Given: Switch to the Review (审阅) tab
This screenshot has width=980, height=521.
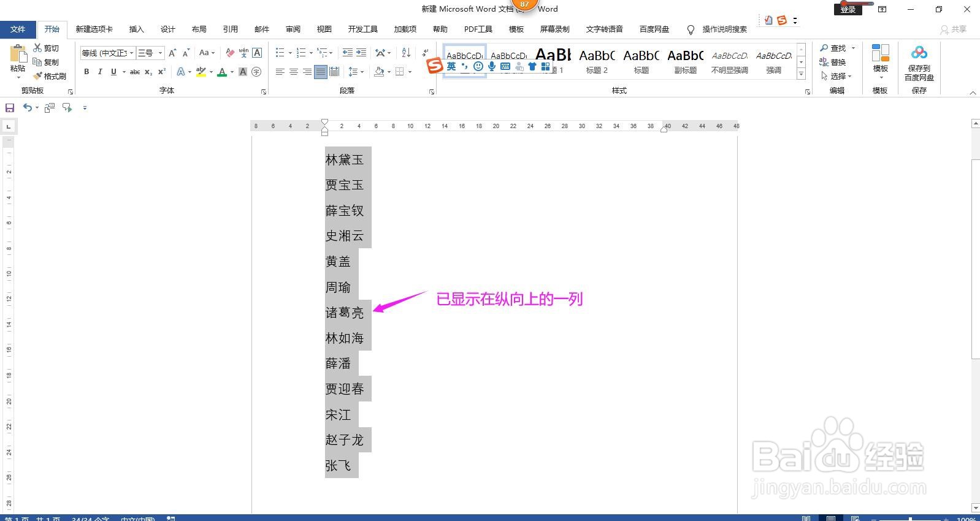Looking at the screenshot, I should coord(293,29).
